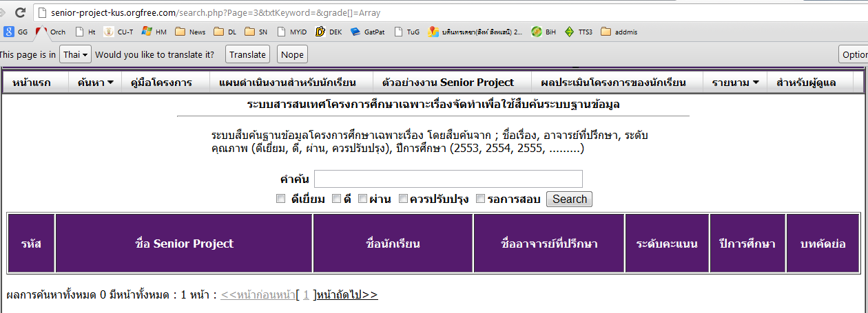Open translate Options button
Viewport: 868px width, 313px height.
854,54
